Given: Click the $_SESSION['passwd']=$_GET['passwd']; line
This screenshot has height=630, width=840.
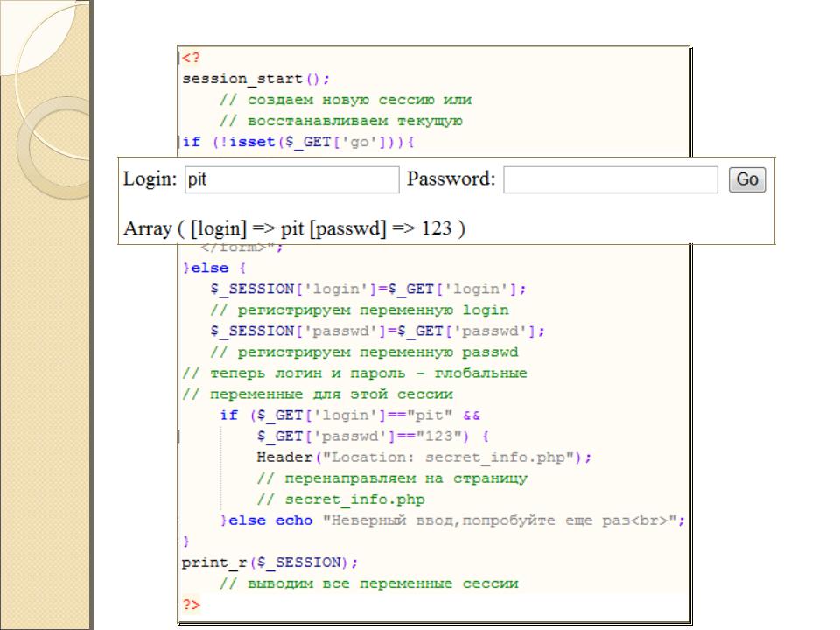Looking at the screenshot, I should 377,332.
